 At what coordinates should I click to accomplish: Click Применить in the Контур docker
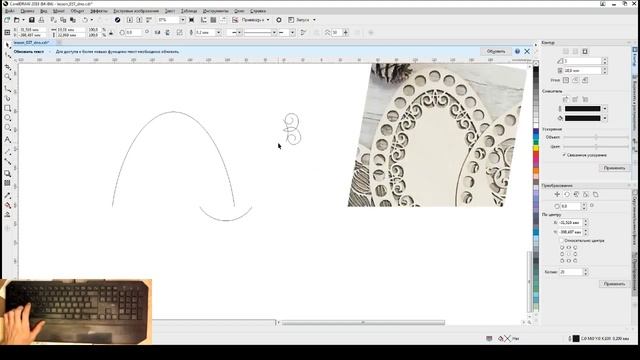[x=614, y=168]
